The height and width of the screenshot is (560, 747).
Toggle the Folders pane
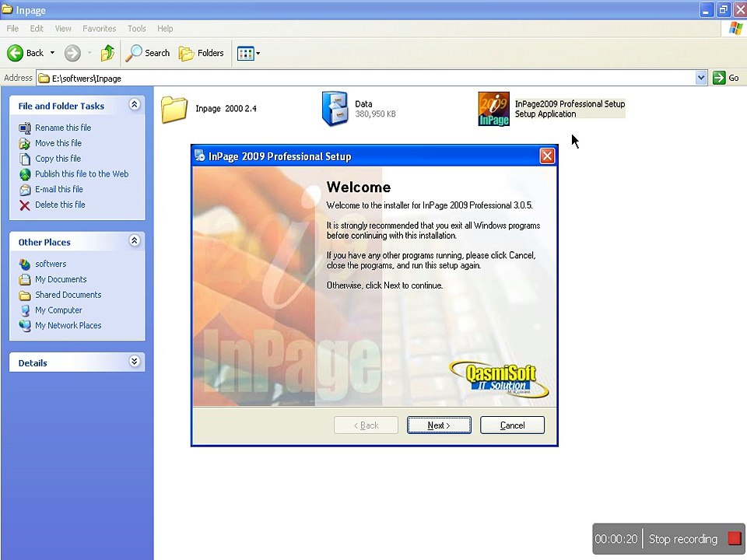coord(201,53)
